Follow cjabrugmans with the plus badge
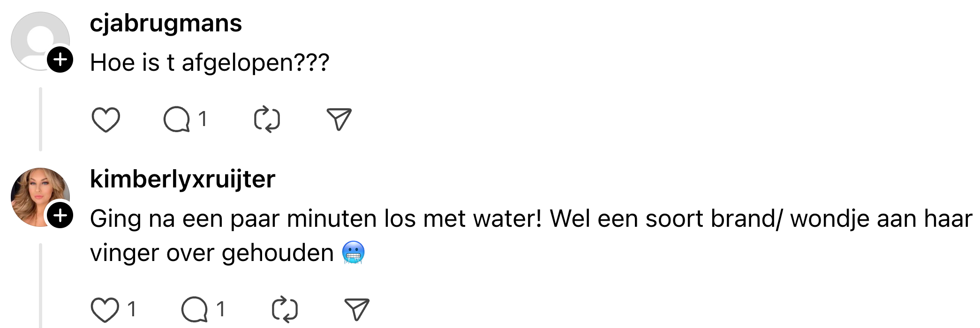980x328 pixels. coord(60,60)
